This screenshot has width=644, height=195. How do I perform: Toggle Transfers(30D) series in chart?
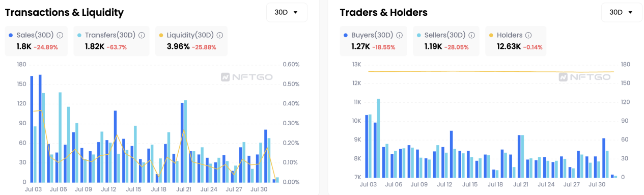coord(106,35)
